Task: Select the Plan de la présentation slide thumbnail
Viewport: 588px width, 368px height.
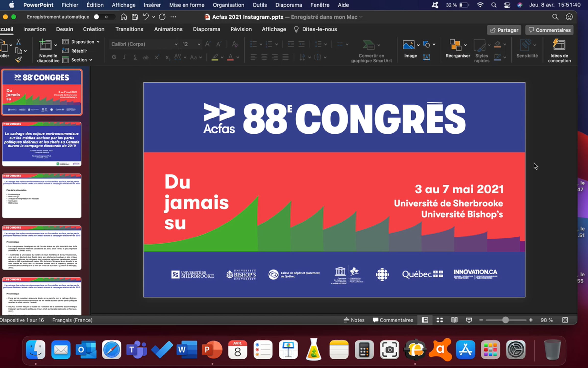Action: [x=42, y=196]
